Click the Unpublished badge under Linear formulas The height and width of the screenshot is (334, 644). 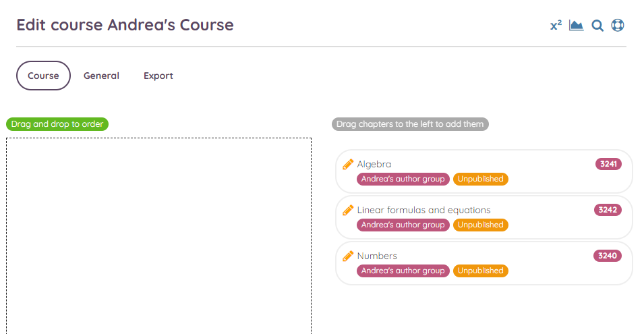point(481,225)
